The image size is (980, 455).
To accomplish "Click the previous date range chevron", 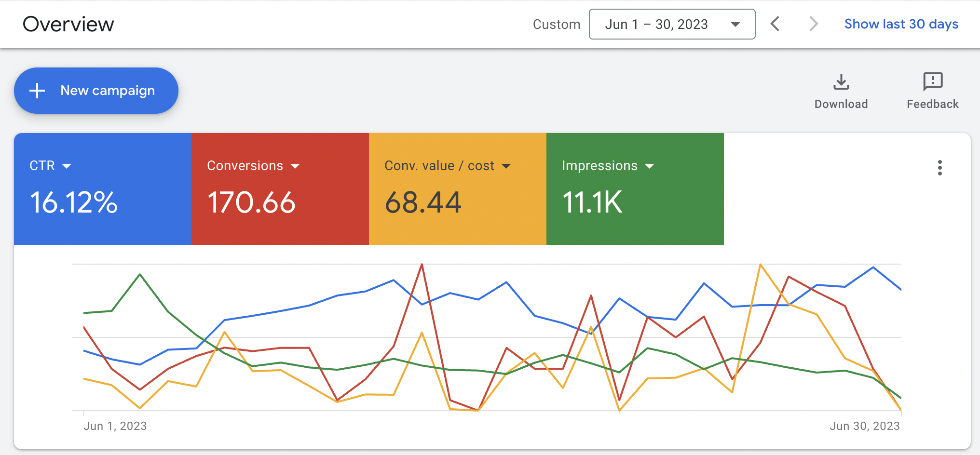I will pyautogui.click(x=776, y=24).
